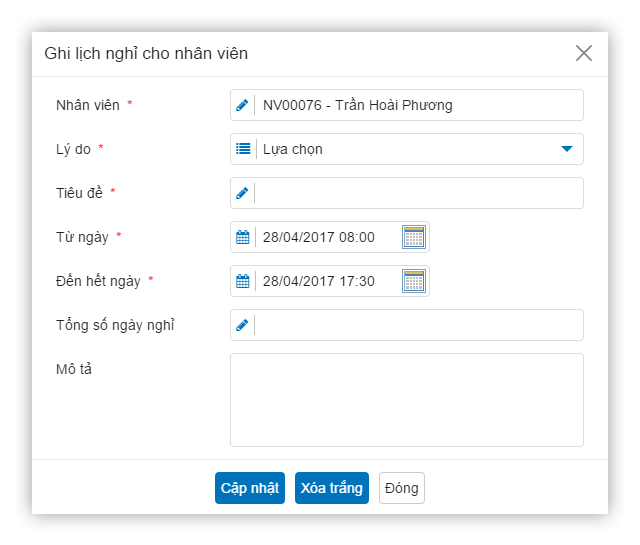Screen dimensions: 640x545
Task: Click the dialog title Ghi lịch nghỉ cho nhân viên
Action: [x=146, y=53]
